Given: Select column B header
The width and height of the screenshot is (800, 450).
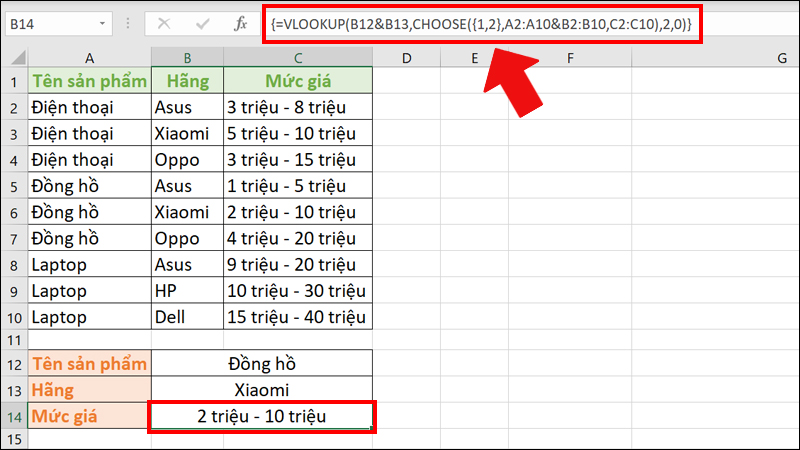Looking at the screenshot, I should click(x=187, y=58).
